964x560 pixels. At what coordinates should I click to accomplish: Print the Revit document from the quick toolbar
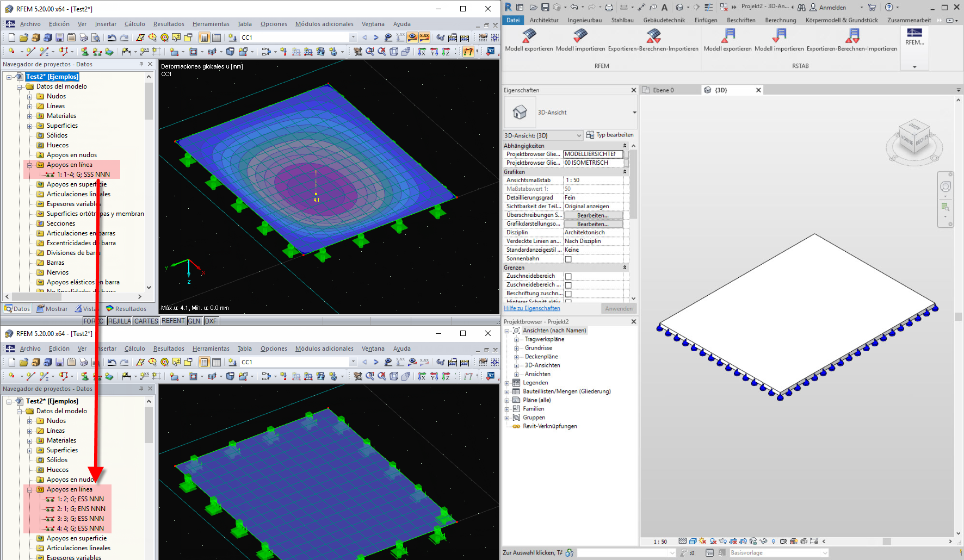click(608, 7)
